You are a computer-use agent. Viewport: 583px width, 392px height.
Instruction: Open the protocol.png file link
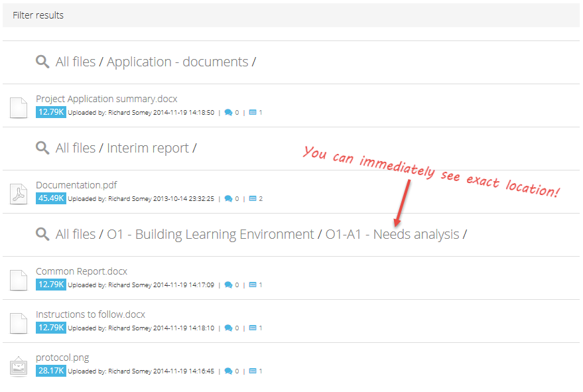tap(62, 358)
